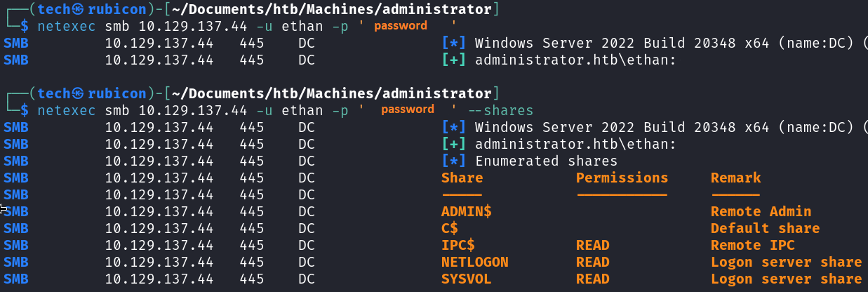The image size is (868, 292).
Task: Click the Default share remark text
Action: click(765, 229)
